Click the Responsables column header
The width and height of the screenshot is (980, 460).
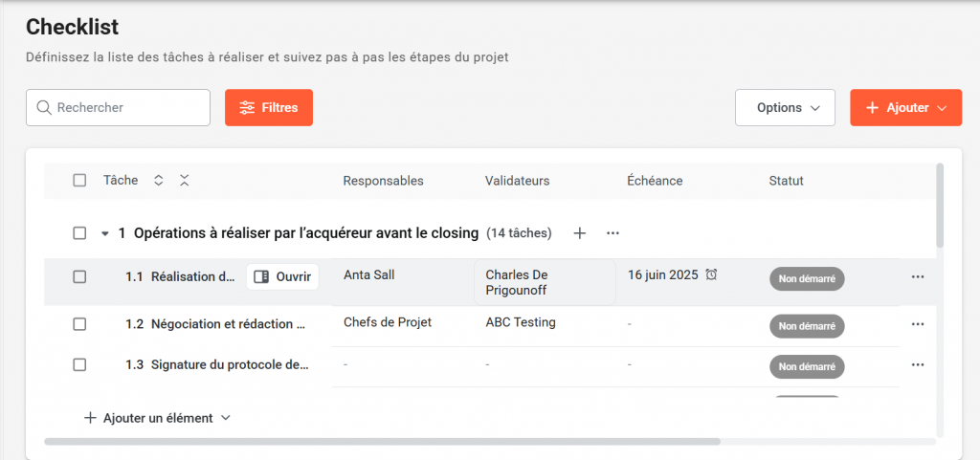383,181
